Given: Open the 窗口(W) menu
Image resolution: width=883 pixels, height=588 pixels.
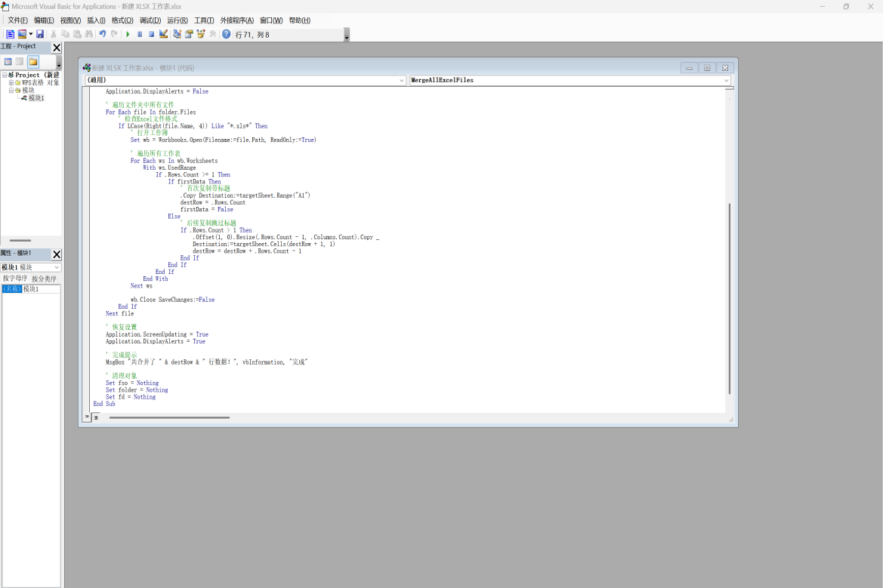Looking at the screenshot, I should click(271, 20).
